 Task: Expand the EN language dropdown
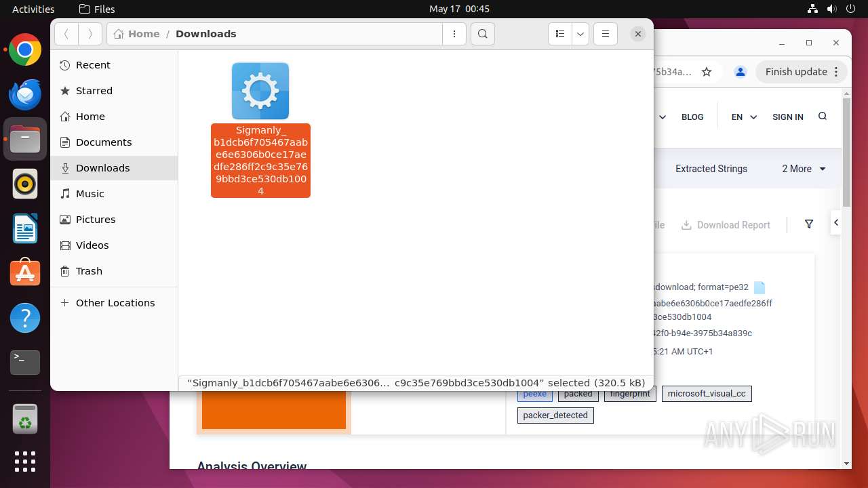(744, 117)
